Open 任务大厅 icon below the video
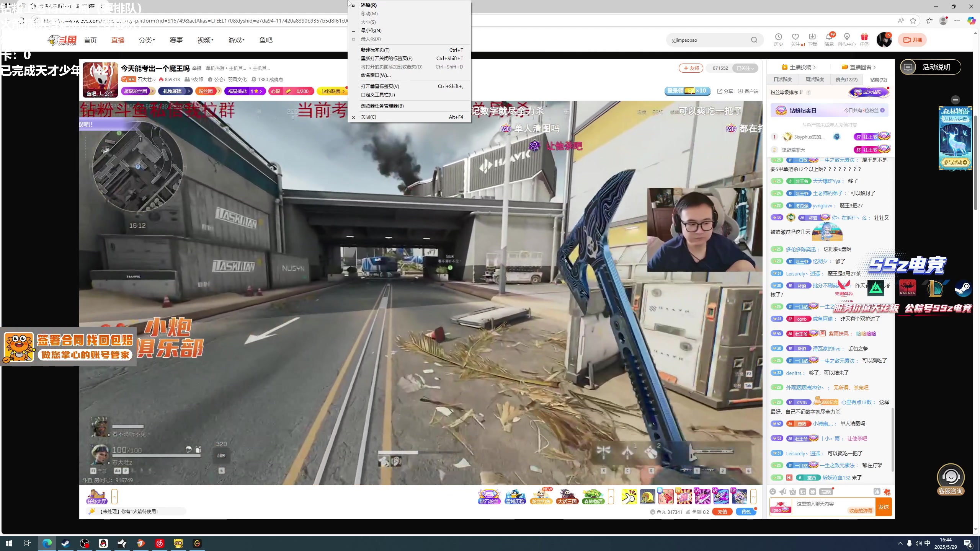 click(x=96, y=497)
